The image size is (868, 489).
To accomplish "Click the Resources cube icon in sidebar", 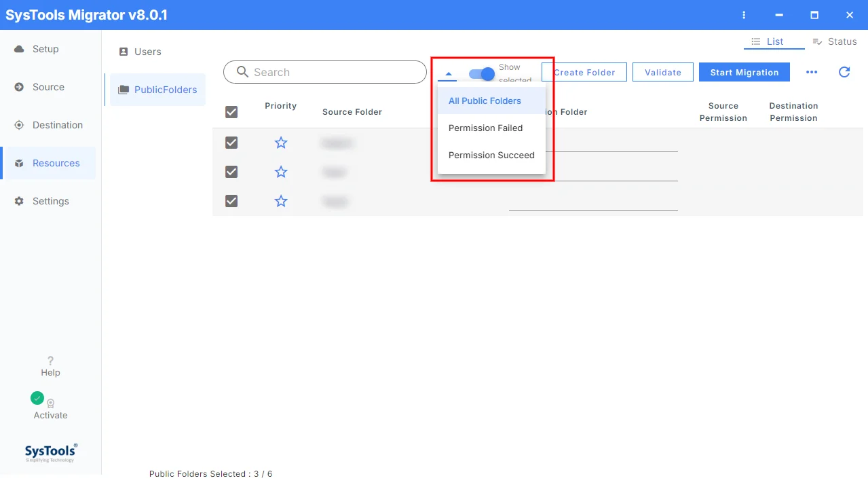I will pyautogui.click(x=19, y=163).
